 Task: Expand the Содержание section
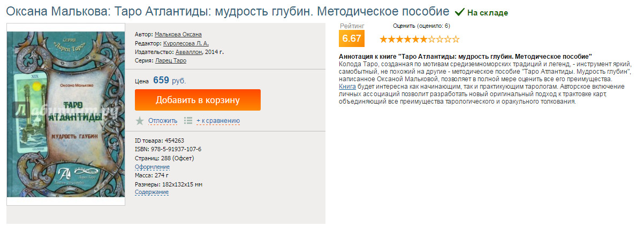152,192
